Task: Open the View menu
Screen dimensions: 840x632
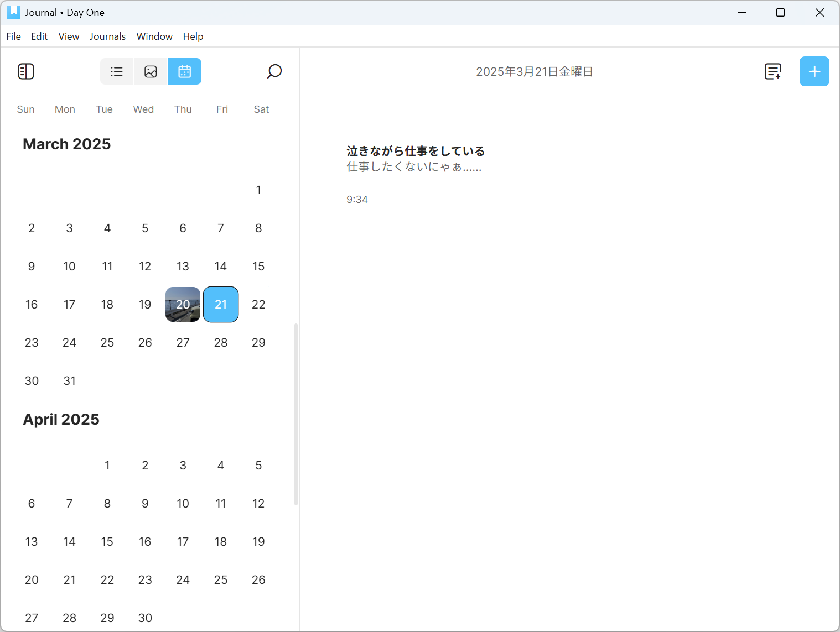Action: (69, 36)
